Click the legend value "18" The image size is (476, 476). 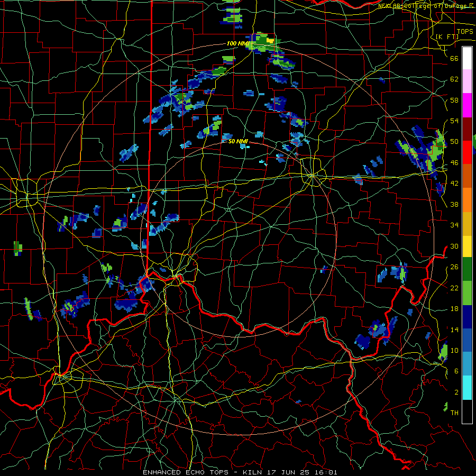click(x=454, y=309)
